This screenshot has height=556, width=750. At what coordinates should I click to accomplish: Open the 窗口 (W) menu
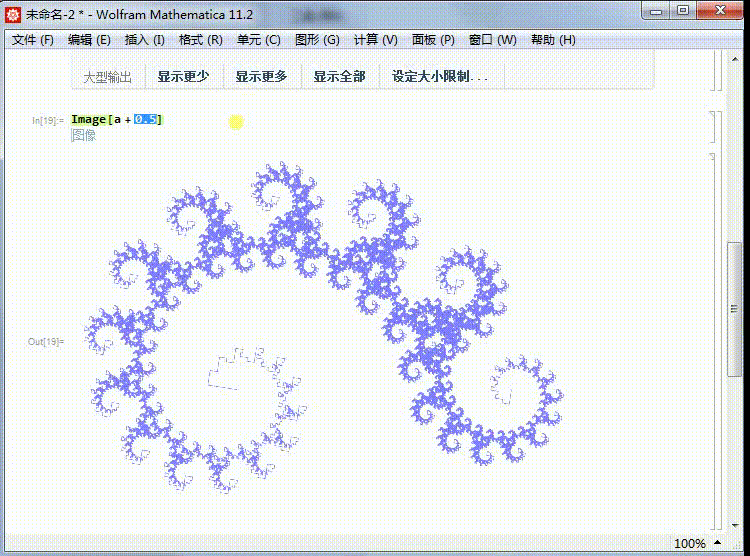click(x=493, y=40)
